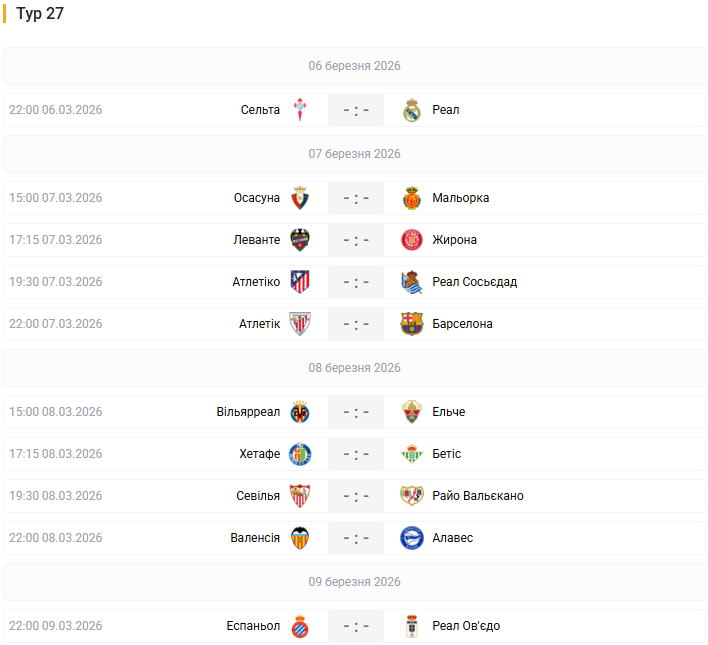Image resolution: width=708 pixels, height=645 pixels.
Task: Click the Севілья team name
Action: tap(258, 496)
